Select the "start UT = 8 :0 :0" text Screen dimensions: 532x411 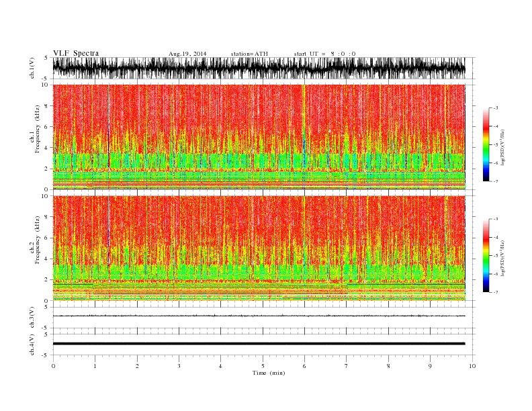(x=324, y=54)
